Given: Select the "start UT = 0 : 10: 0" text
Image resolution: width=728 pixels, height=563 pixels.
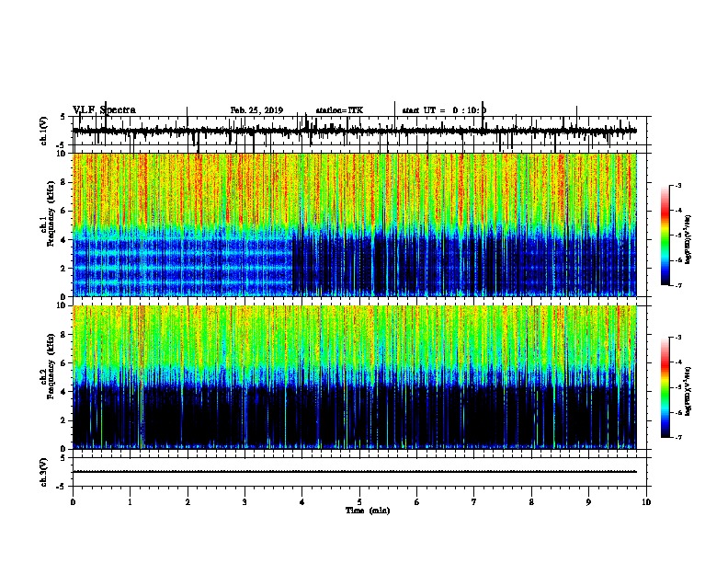Looking at the screenshot, I should [444, 110].
